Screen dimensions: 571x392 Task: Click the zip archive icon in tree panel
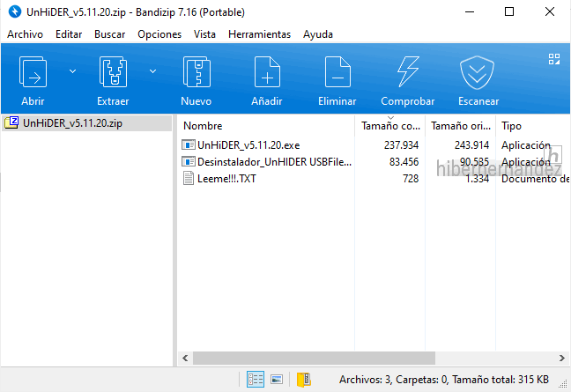tap(11, 122)
